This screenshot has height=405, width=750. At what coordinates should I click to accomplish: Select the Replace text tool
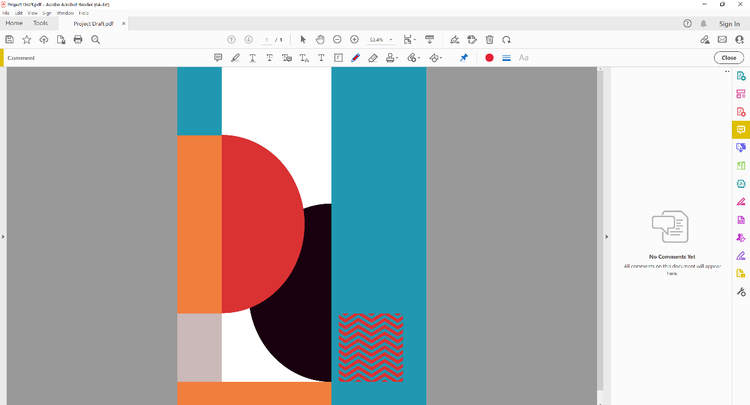(x=287, y=58)
